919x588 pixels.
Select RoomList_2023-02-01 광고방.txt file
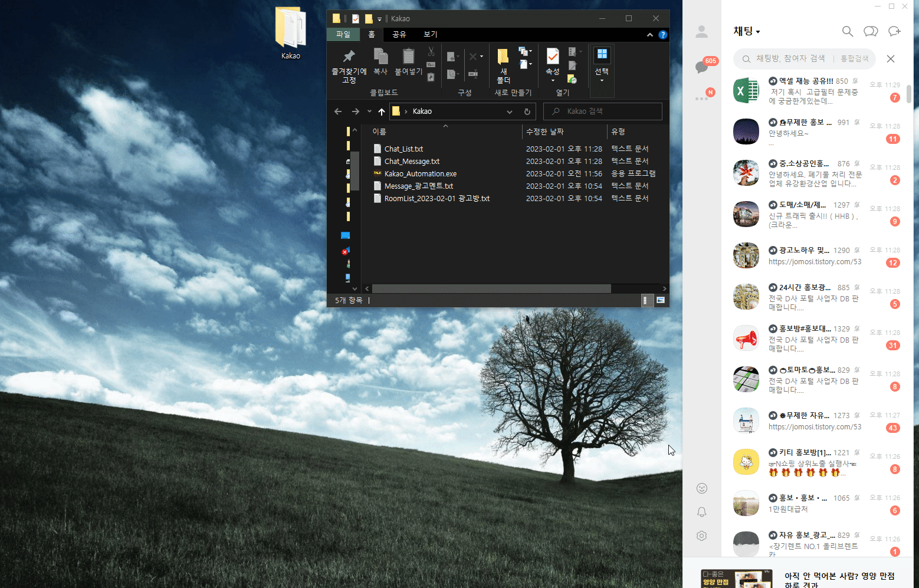pyautogui.click(x=436, y=199)
